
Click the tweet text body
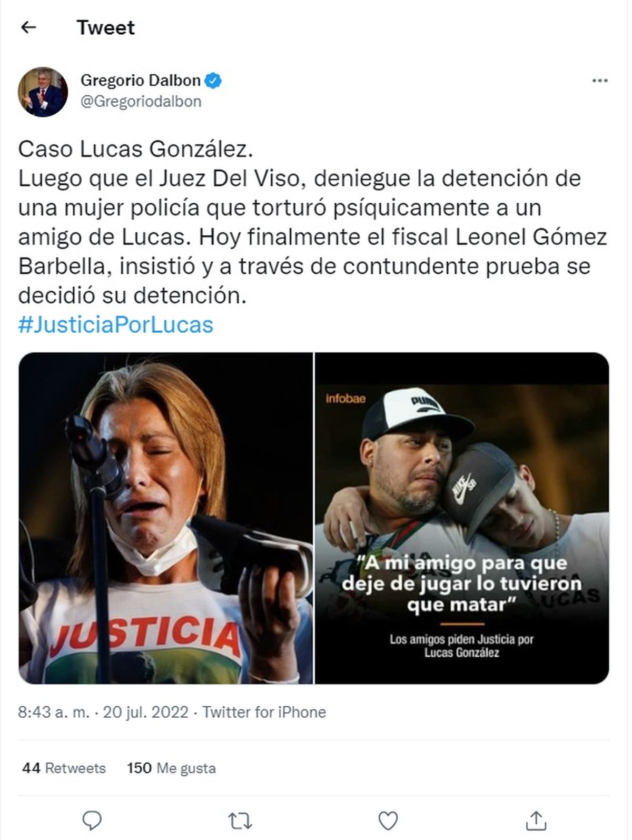(x=313, y=222)
